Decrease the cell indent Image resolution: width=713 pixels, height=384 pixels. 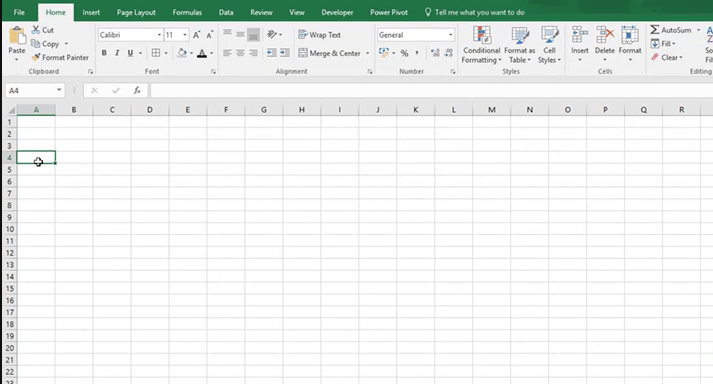271,53
